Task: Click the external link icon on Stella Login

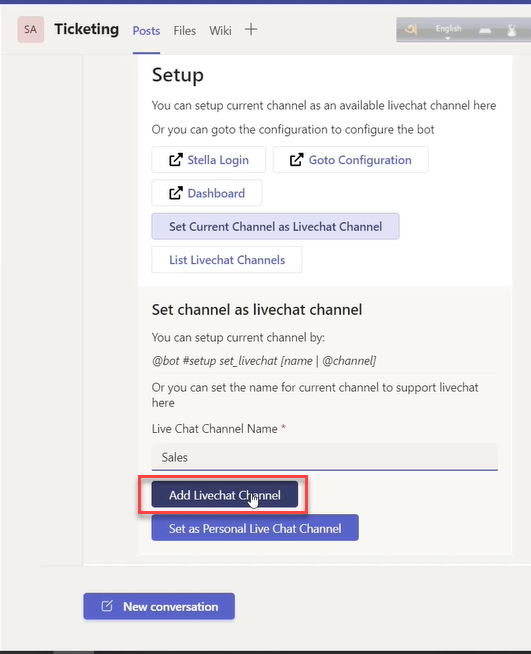Action: coord(176,160)
